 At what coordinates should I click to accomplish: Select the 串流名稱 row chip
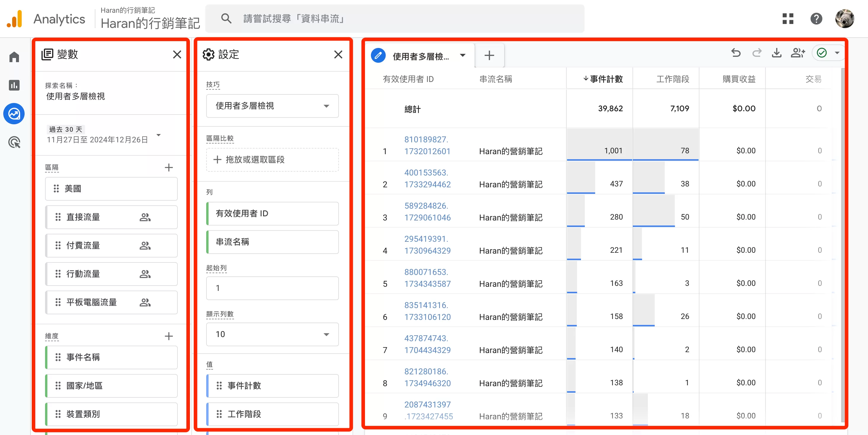coord(272,242)
